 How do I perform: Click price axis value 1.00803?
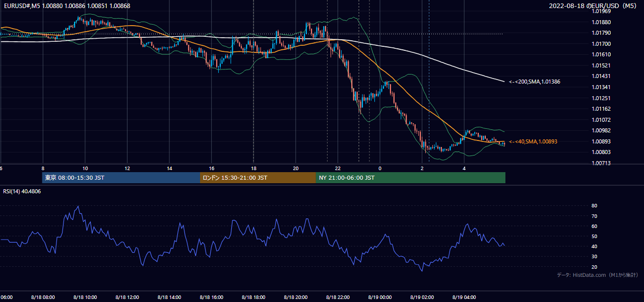coord(601,152)
